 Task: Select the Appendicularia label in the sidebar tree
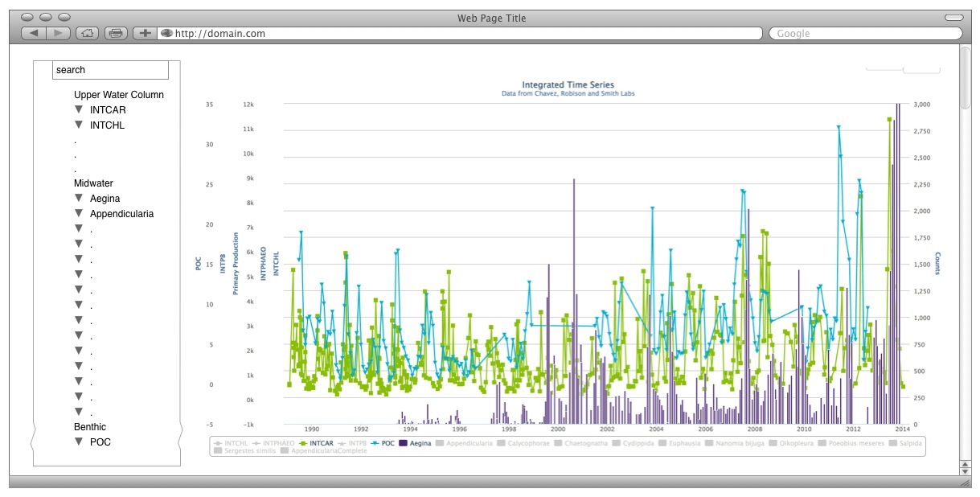[x=121, y=214]
